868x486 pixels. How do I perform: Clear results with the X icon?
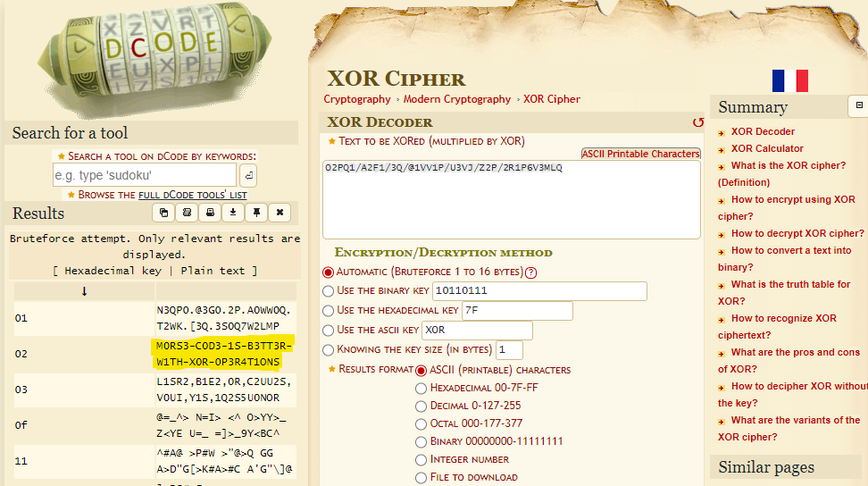point(280,213)
